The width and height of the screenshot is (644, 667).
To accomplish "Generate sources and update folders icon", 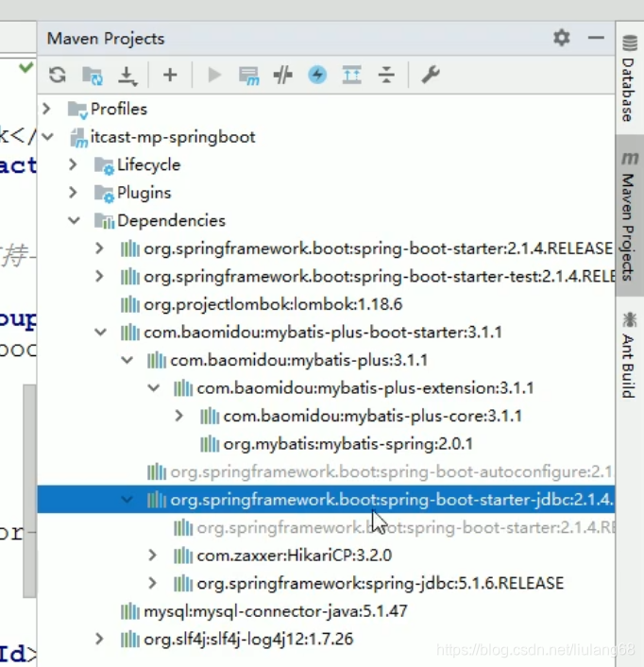I will [93, 76].
